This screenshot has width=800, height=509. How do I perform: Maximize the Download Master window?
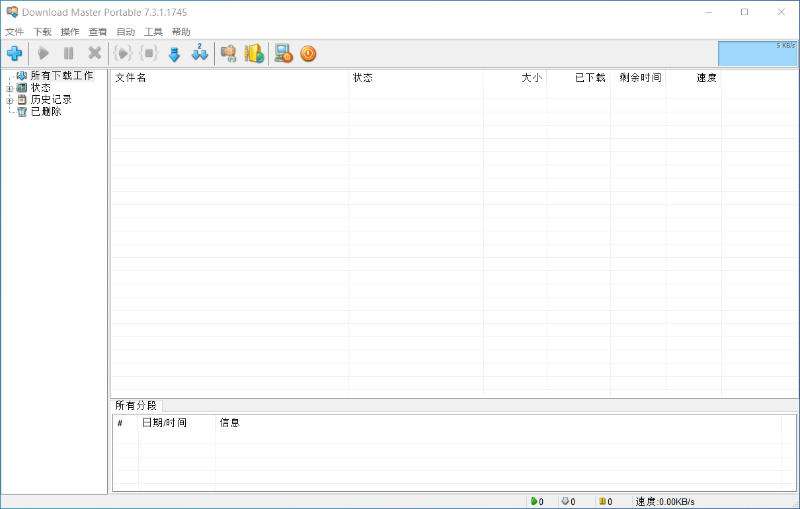744,12
